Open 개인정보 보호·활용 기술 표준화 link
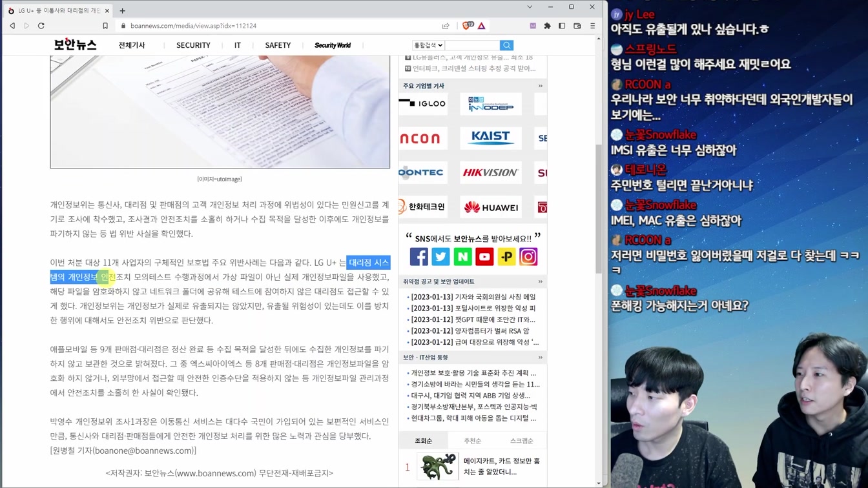868x488 pixels. (x=473, y=373)
